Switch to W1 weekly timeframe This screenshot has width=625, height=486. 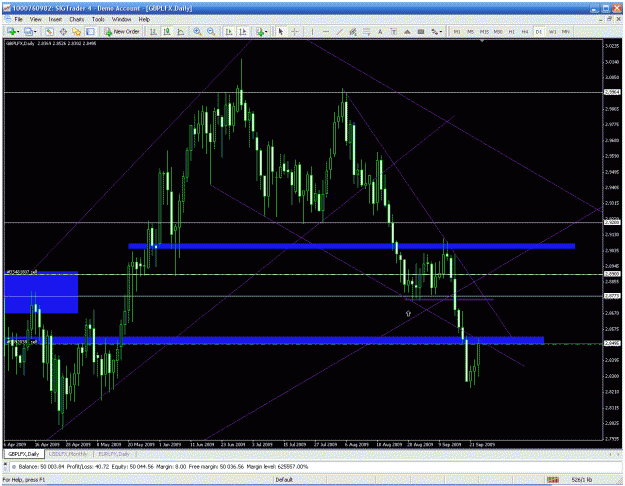click(x=552, y=31)
